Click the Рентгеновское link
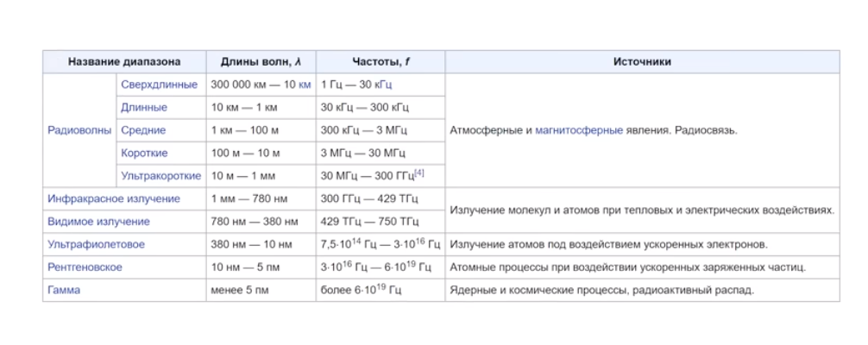Image resolution: width=868 pixels, height=345 pixels. pyautogui.click(x=85, y=267)
